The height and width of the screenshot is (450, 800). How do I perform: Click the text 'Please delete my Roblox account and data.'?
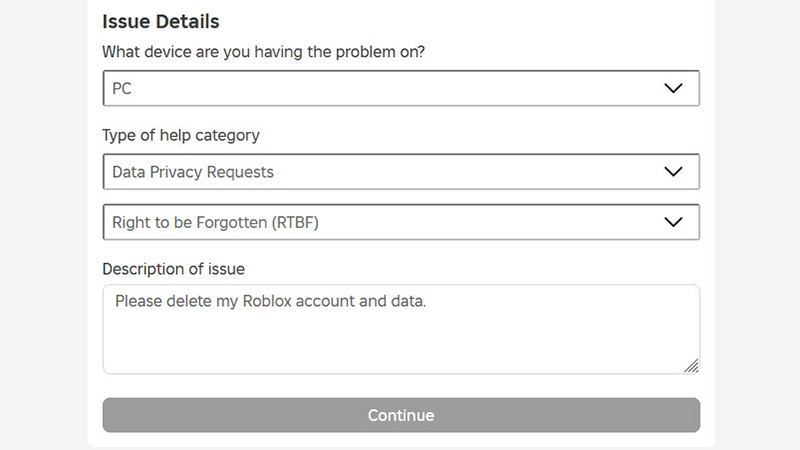click(x=270, y=301)
